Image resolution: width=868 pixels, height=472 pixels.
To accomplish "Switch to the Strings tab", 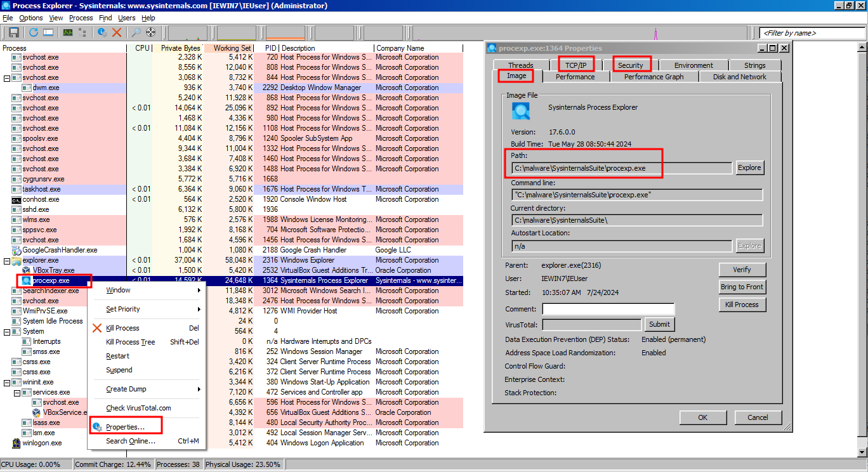I will click(754, 65).
